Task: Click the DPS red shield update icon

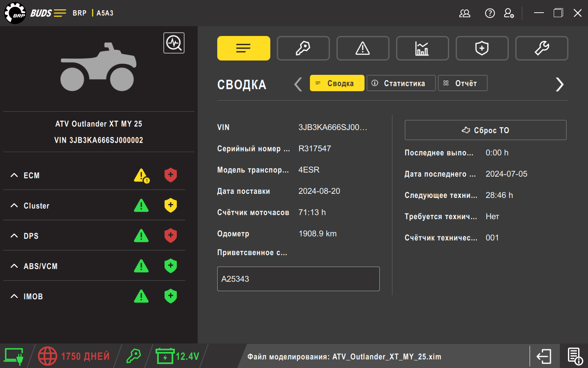Action: point(171,236)
